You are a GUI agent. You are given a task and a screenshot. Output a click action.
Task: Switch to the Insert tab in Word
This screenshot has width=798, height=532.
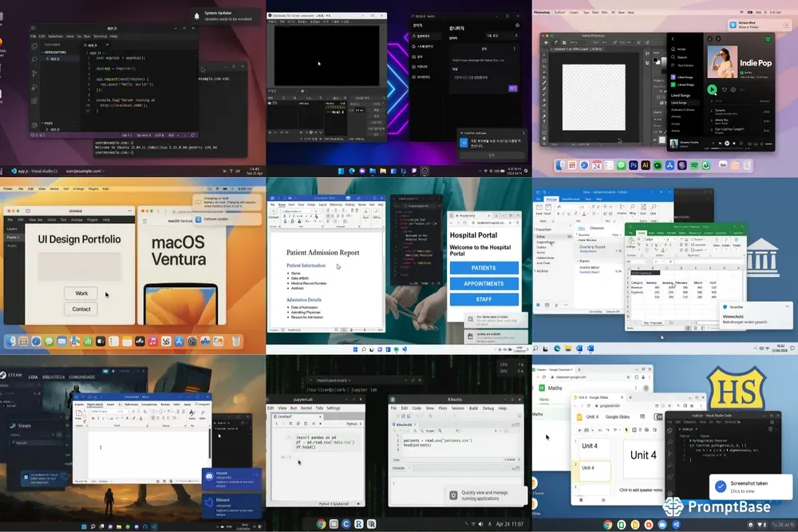290,204
